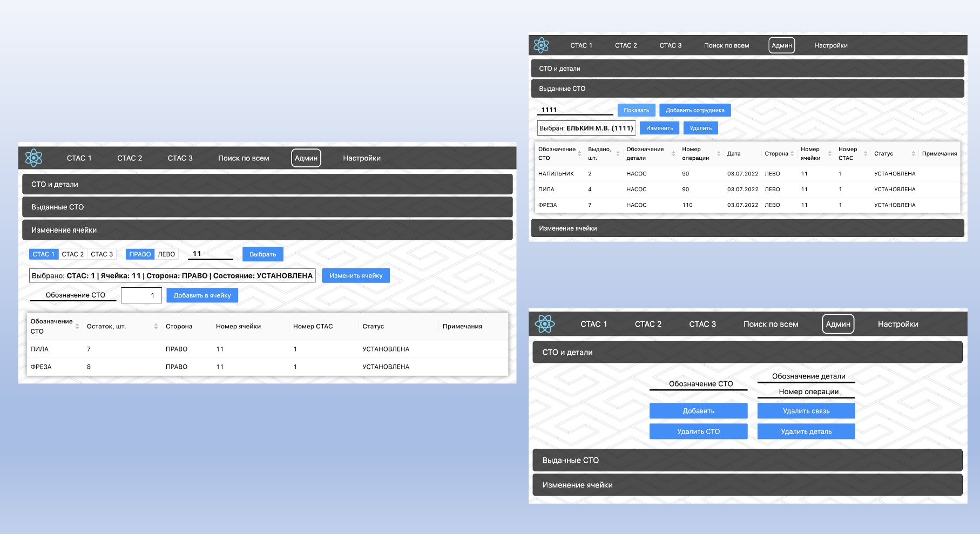This screenshot has width=980, height=534.
Task: Open СТАС 1 tab in left window
Action: (79, 158)
